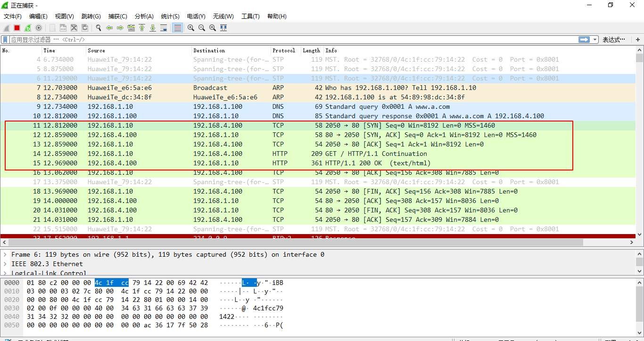
Task: Open the 分析(A) menu
Action: click(x=144, y=16)
